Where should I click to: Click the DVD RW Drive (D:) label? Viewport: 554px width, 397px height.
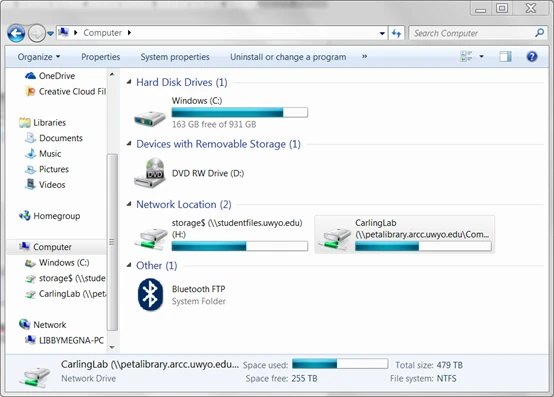tap(208, 173)
